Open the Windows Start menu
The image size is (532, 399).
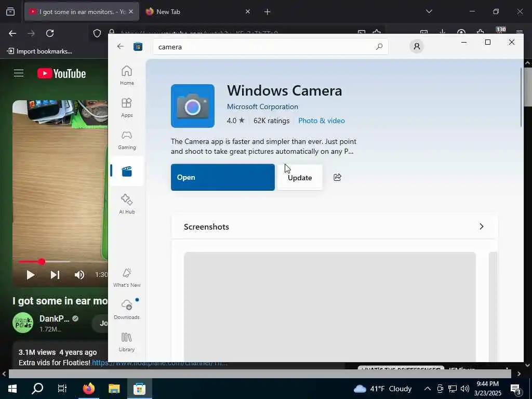point(12,389)
